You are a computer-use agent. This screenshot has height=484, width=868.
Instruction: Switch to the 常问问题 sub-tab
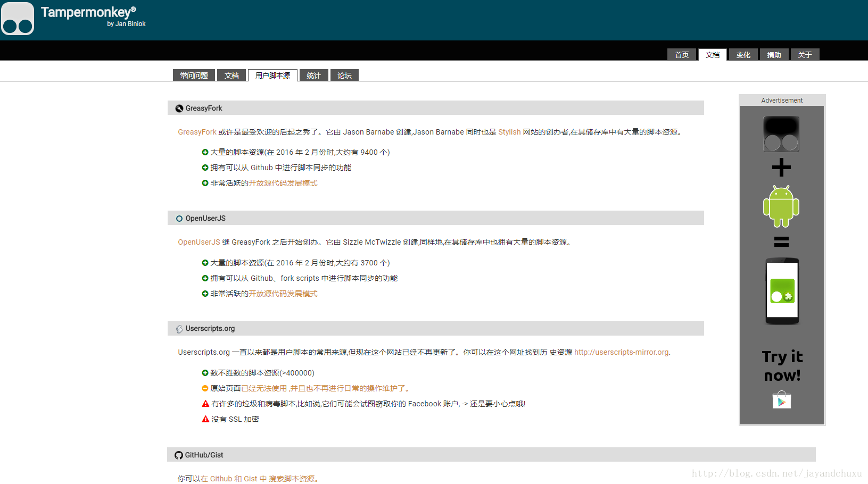(194, 76)
